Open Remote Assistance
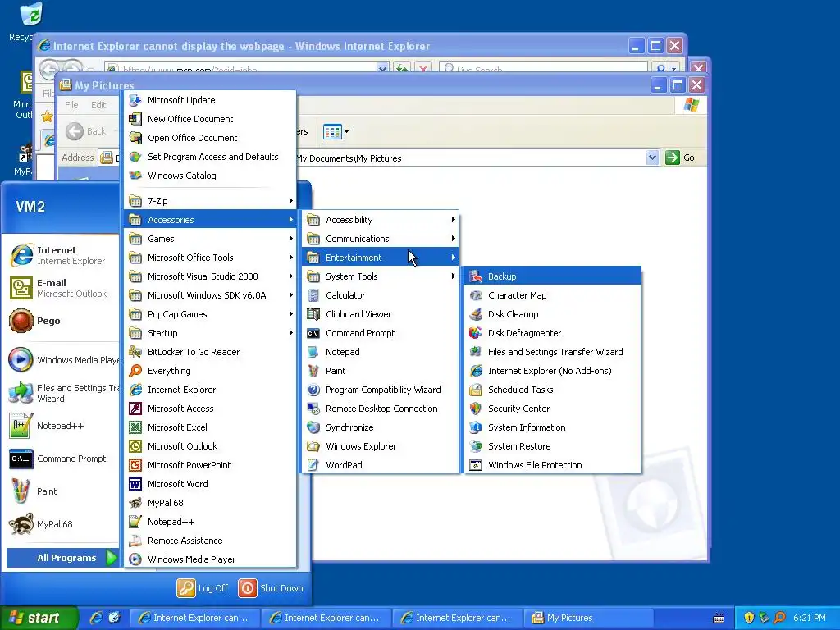The image size is (840, 630). pyautogui.click(x=210, y=541)
